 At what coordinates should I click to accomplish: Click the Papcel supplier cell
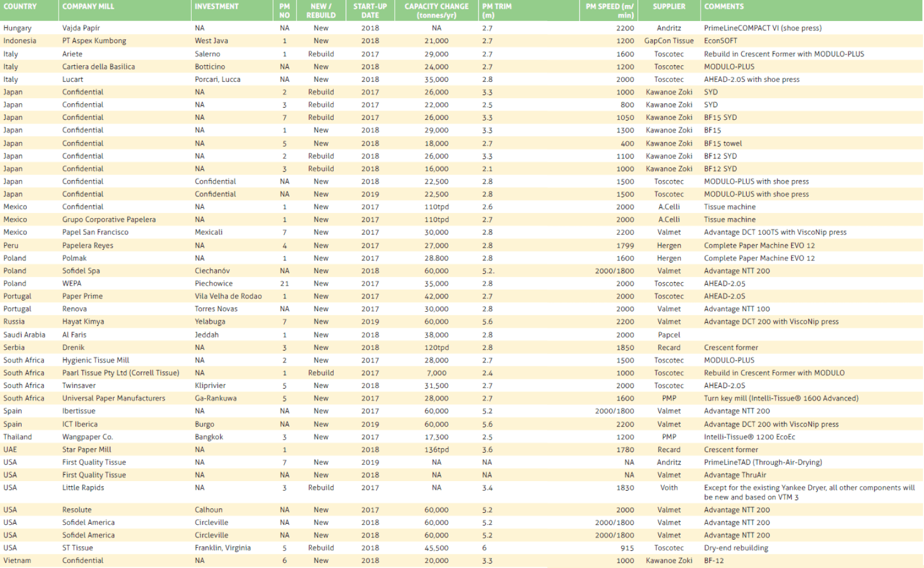click(x=669, y=335)
